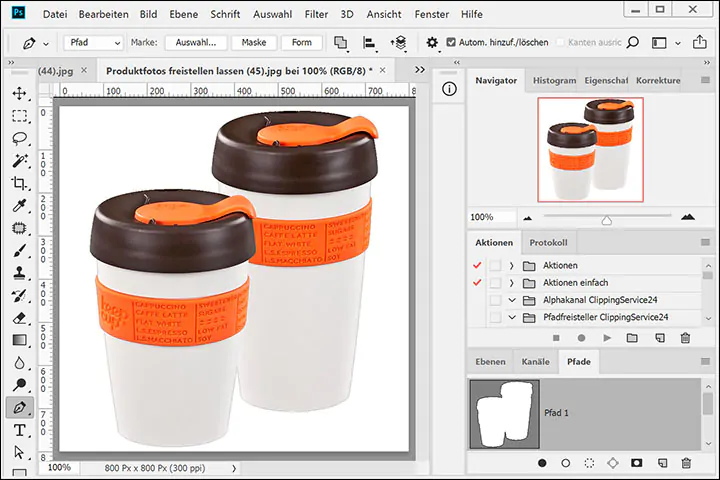Select the Lasso tool
The image size is (720, 480).
pos(19,138)
